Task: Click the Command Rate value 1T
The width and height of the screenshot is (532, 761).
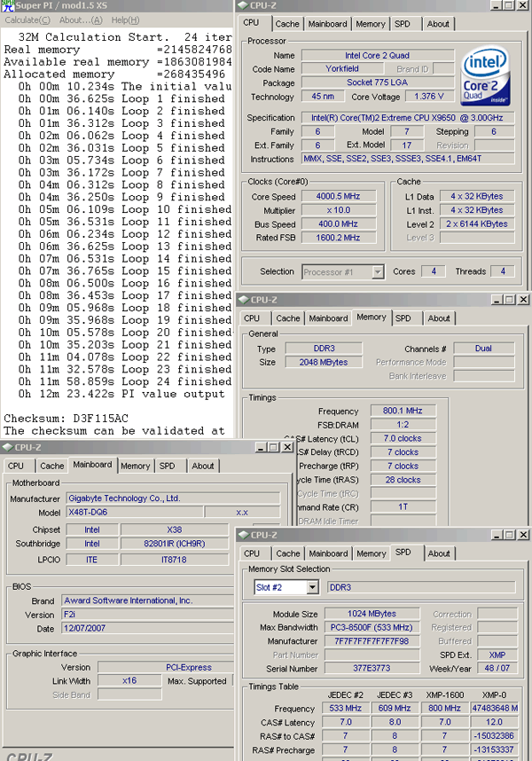Action: 403,506
